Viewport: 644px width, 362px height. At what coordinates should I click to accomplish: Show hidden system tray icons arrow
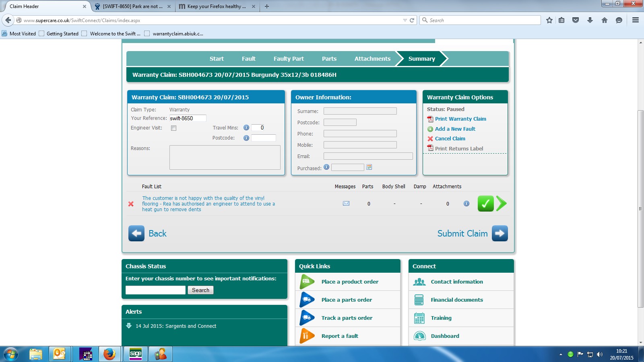coord(561,354)
